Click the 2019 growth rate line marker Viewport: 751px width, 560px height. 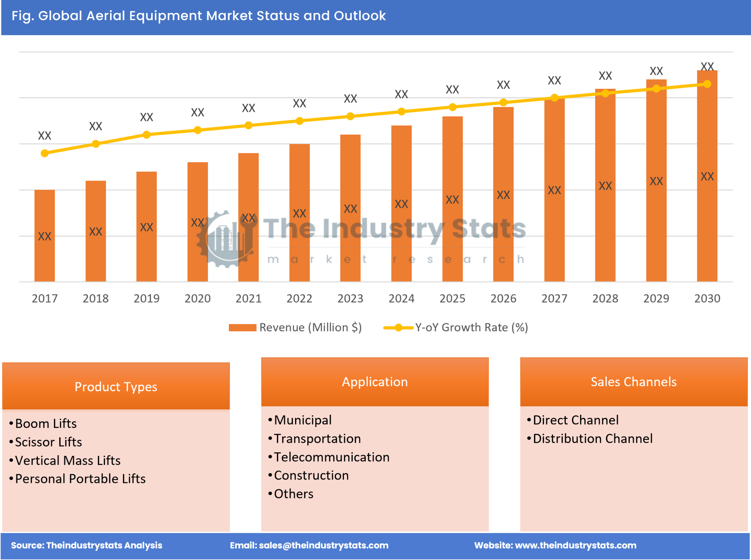click(x=147, y=135)
